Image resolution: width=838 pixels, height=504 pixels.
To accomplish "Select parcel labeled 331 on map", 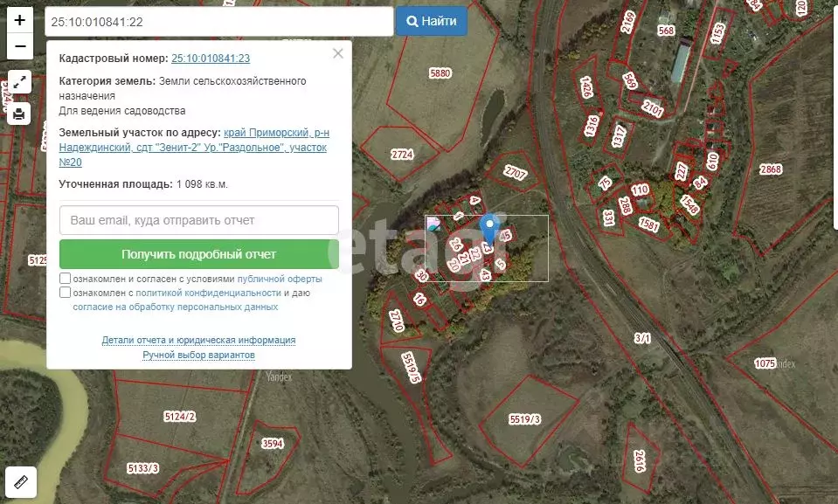I will click(x=608, y=217).
